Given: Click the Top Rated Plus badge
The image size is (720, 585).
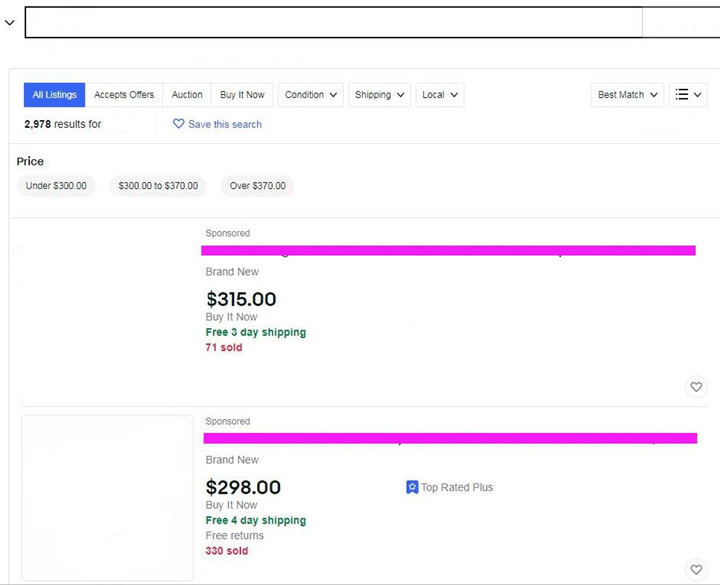Looking at the screenshot, I should (449, 488).
